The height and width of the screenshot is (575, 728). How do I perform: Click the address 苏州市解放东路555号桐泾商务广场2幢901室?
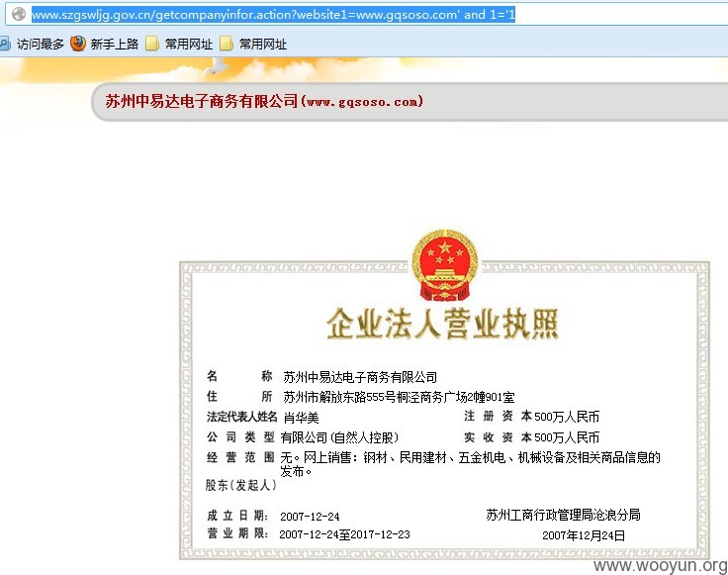pyautogui.click(x=399, y=397)
